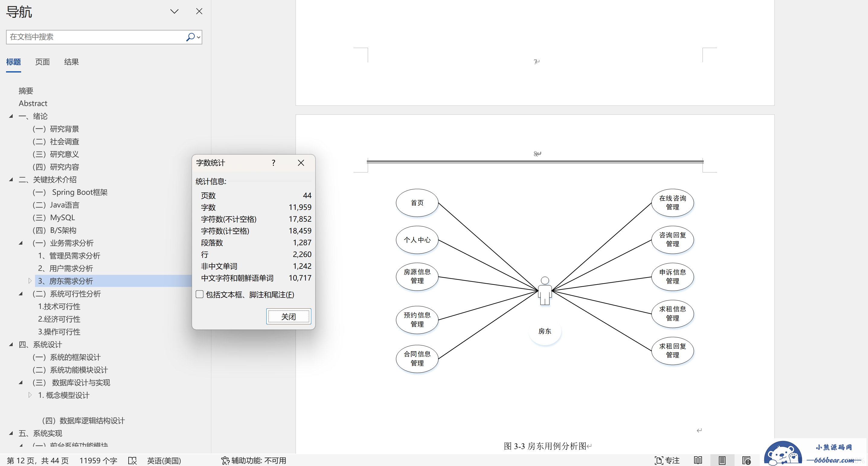Click page number status 第 12 页, 共 44 页
Viewport: 868px width, 466px height.
tap(38, 461)
